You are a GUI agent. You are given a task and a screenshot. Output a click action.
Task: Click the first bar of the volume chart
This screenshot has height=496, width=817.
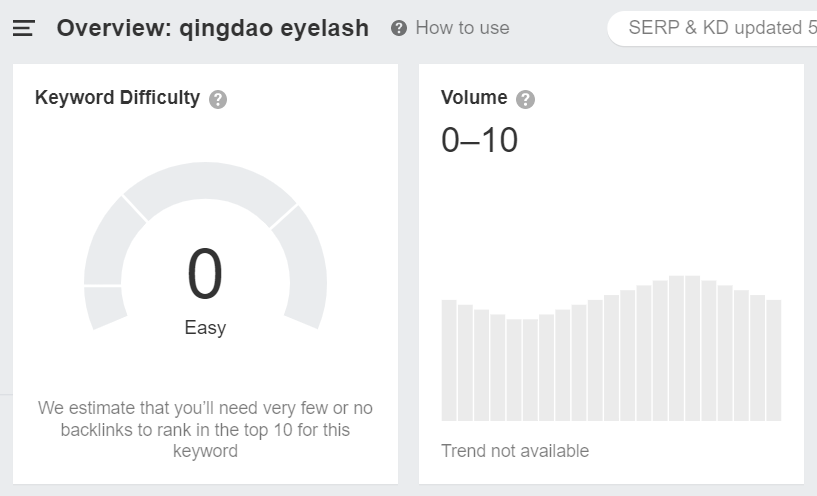pos(449,360)
